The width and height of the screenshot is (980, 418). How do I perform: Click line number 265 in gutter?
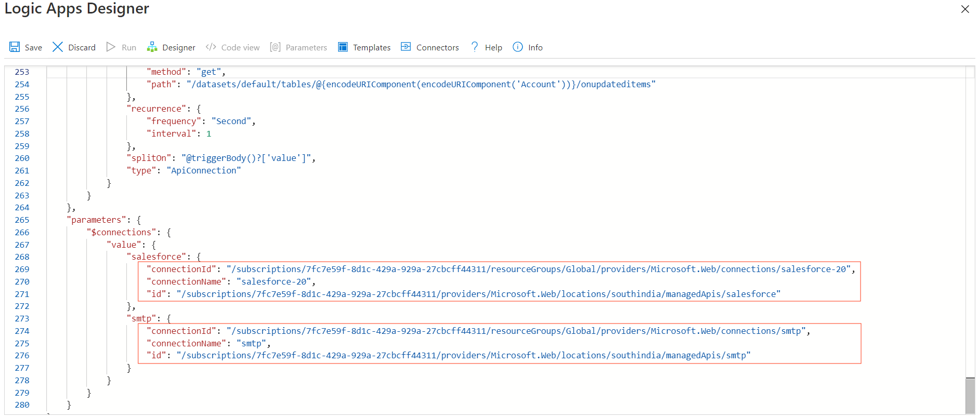22,220
